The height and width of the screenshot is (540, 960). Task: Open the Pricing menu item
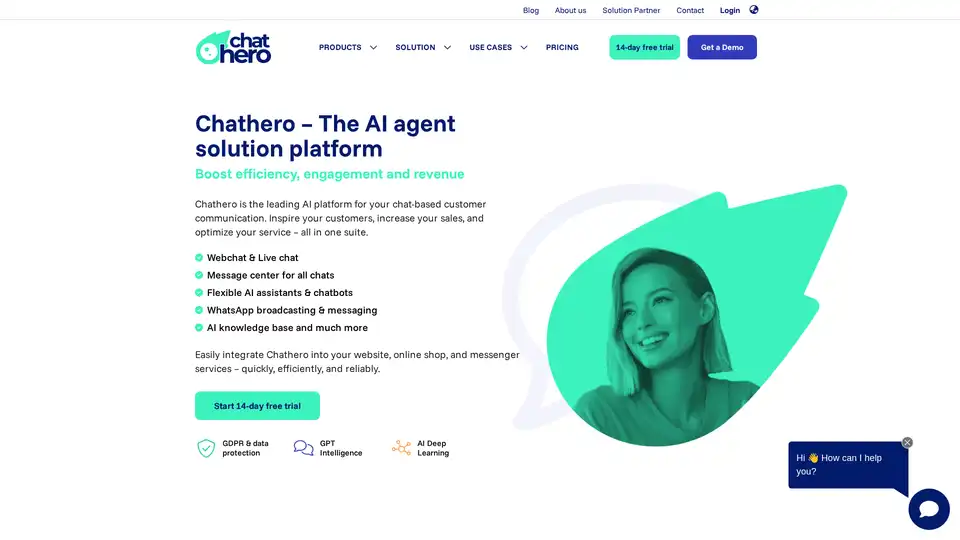pyautogui.click(x=562, y=47)
